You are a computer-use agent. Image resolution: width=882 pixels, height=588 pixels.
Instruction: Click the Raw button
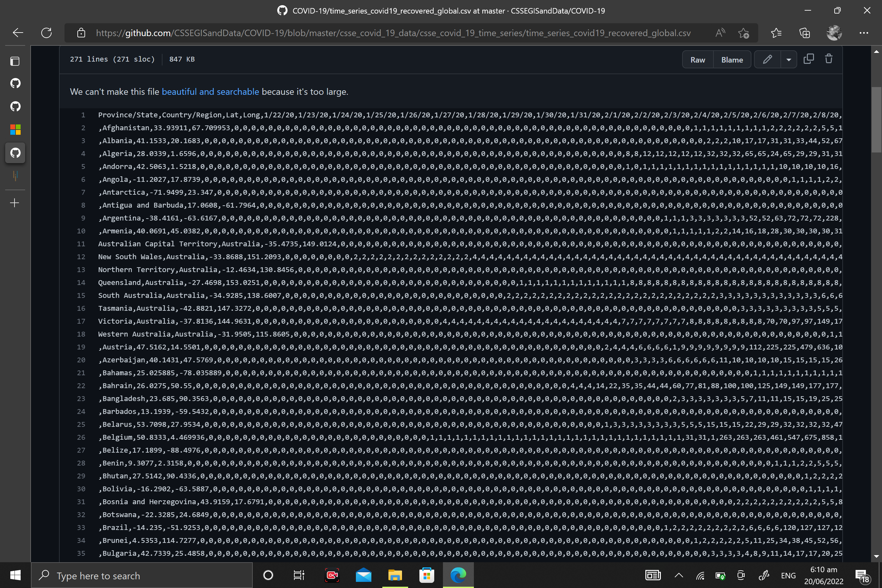tap(698, 59)
